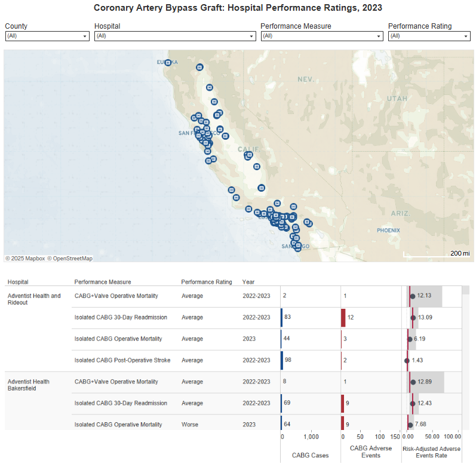Click the easternmost hospital marker in Southern California
This screenshot has width=476, height=470.
click(x=309, y=224)
